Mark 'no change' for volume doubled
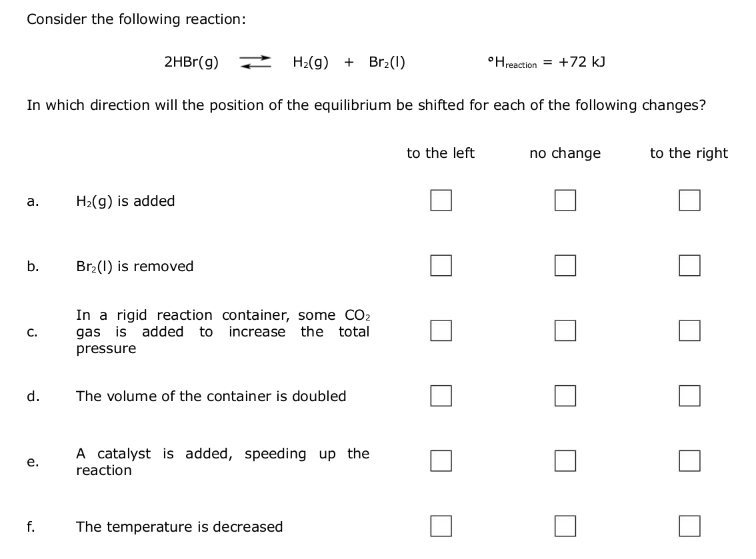756x559 pixels. [565, 395]
